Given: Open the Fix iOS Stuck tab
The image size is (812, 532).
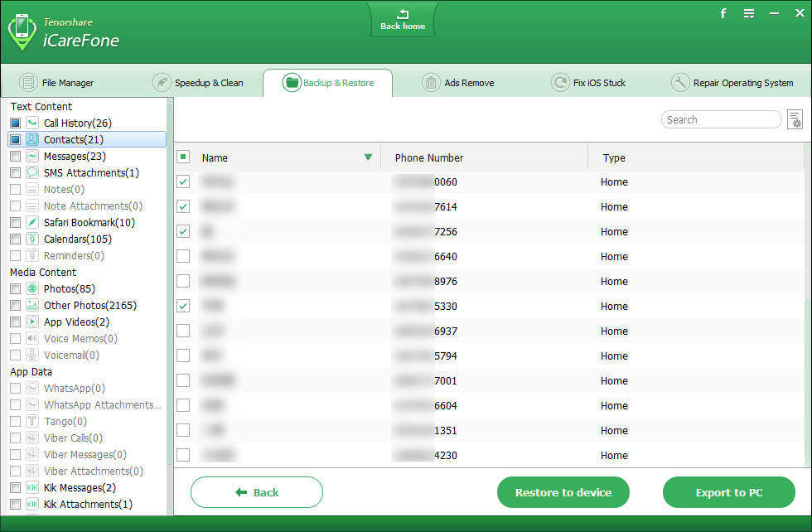Looking at the screenshot, I should 588,82.
